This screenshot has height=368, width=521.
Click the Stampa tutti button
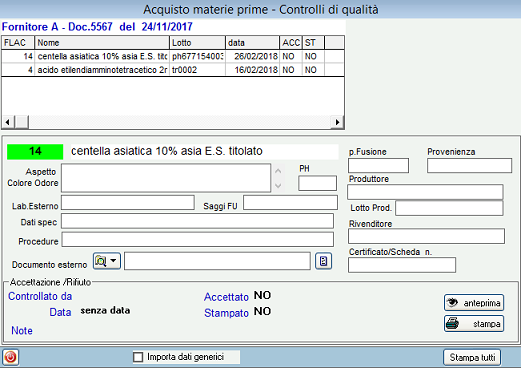472,357
